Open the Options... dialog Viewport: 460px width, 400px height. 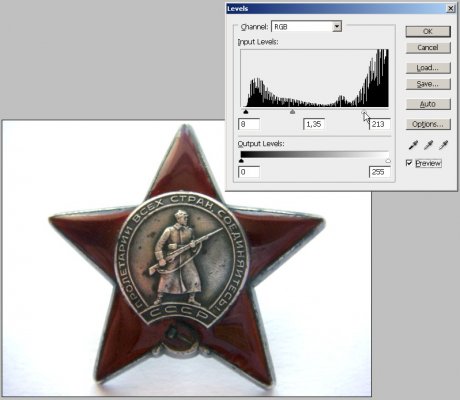[x=428, y=124]
